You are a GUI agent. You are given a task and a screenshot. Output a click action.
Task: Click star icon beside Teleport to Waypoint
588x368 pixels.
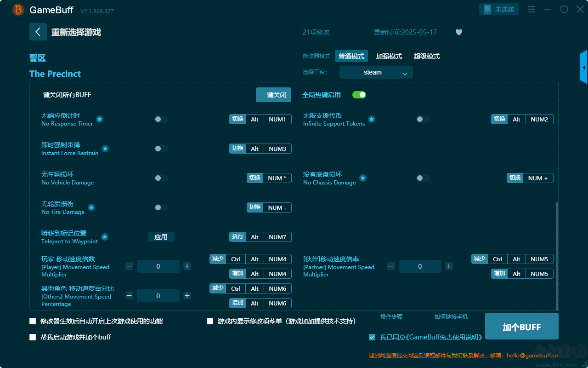[x=105, y=237]
